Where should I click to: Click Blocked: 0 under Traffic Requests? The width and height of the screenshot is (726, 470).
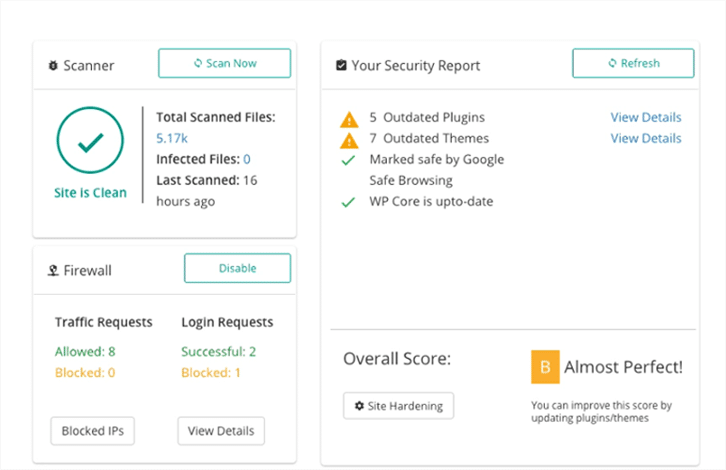(x=85, y=373)
